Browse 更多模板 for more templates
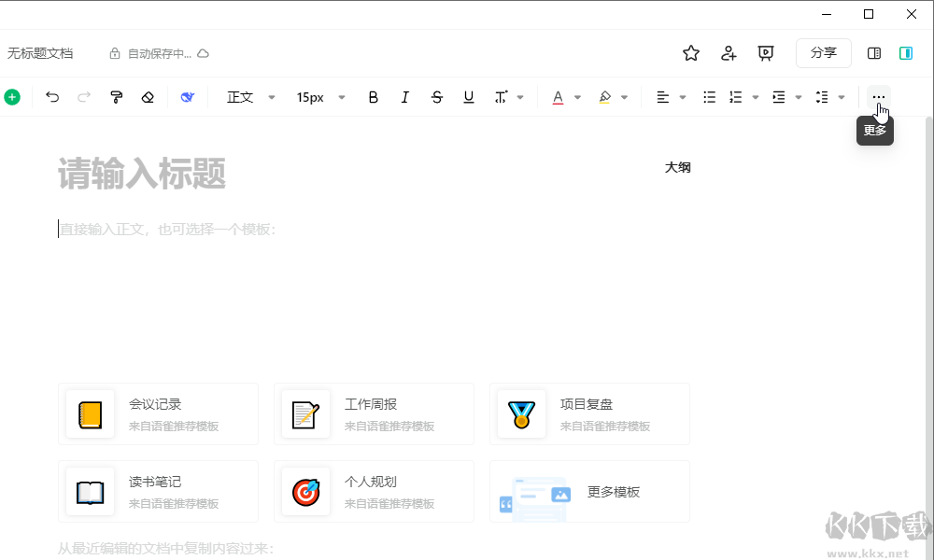 589,491
